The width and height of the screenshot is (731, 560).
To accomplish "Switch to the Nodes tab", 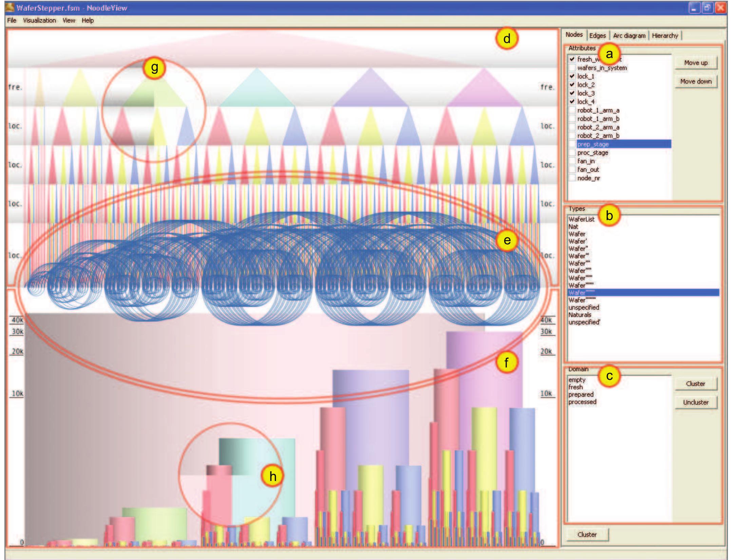I will 574,35.
